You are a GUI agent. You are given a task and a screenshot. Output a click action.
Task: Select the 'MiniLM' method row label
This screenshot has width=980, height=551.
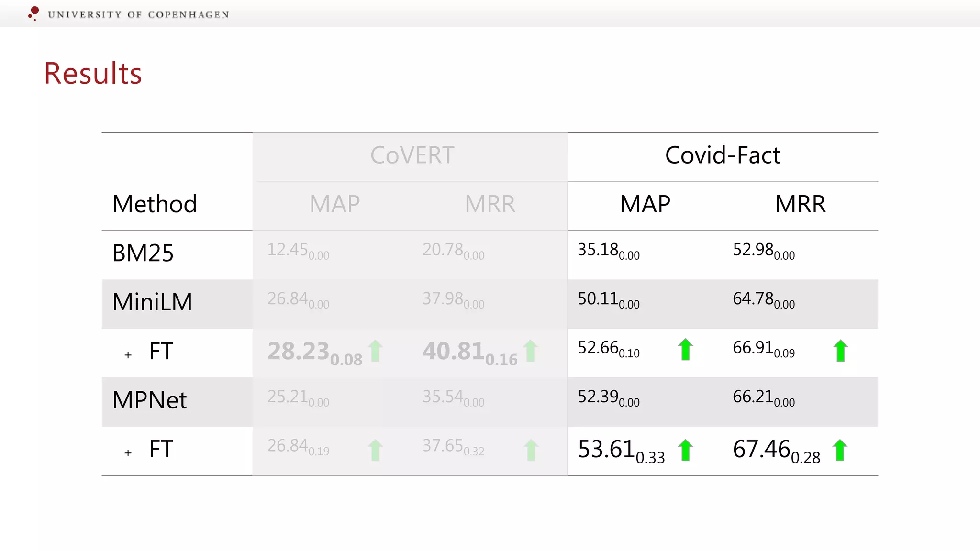(x=152, y=302)
